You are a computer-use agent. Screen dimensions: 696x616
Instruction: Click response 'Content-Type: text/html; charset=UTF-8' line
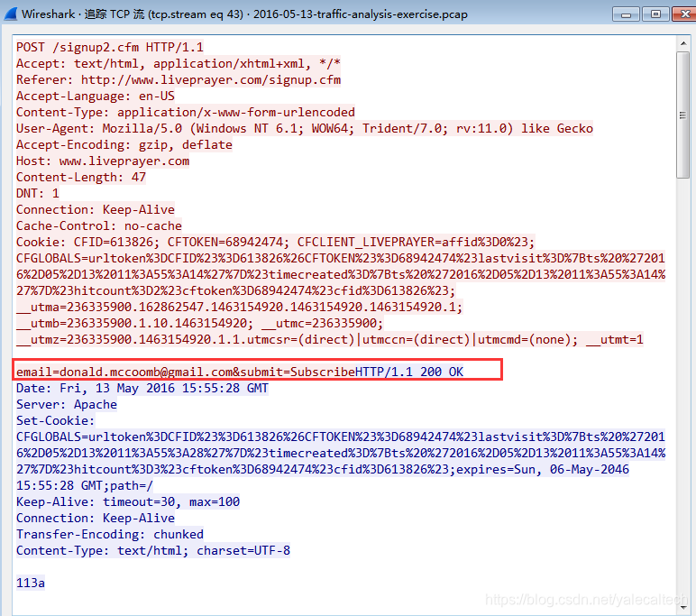click(x=153, y=551)
